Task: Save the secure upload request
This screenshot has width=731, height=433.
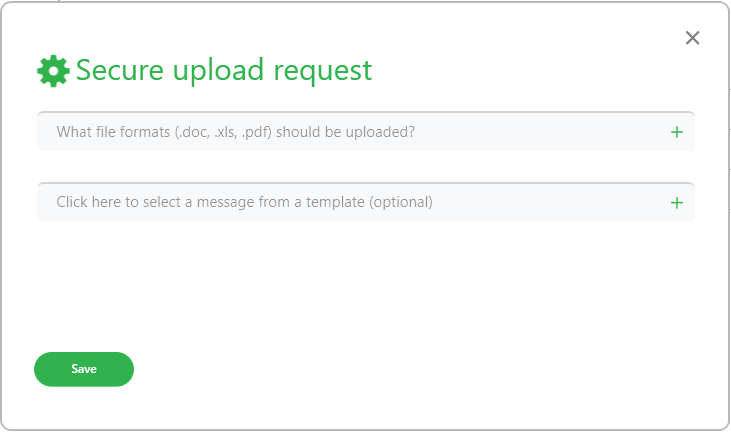Action: (84, 369)
